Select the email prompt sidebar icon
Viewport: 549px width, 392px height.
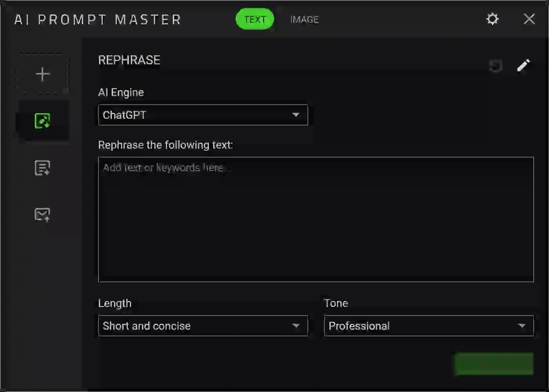[43, 214]
